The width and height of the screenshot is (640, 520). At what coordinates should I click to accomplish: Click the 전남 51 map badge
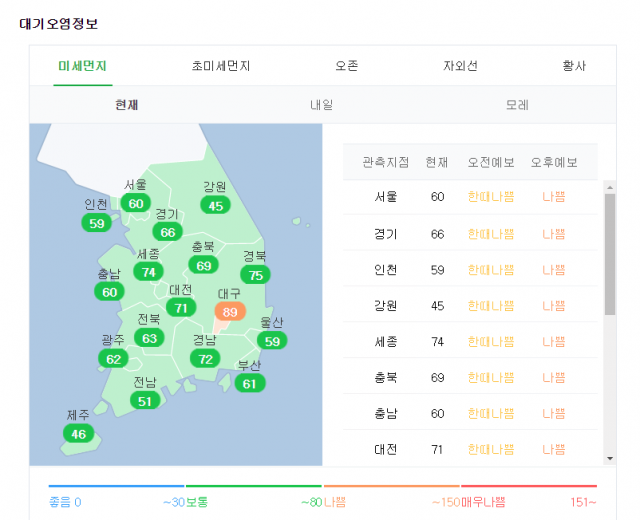point(145,401)
